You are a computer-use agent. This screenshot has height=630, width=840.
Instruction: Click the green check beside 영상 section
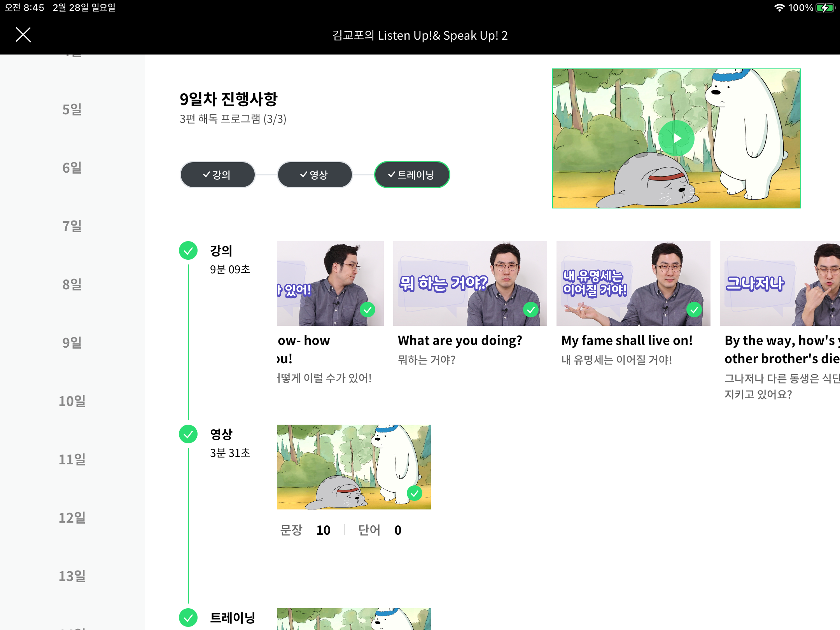pyautogui.click(x=188, y=434)
